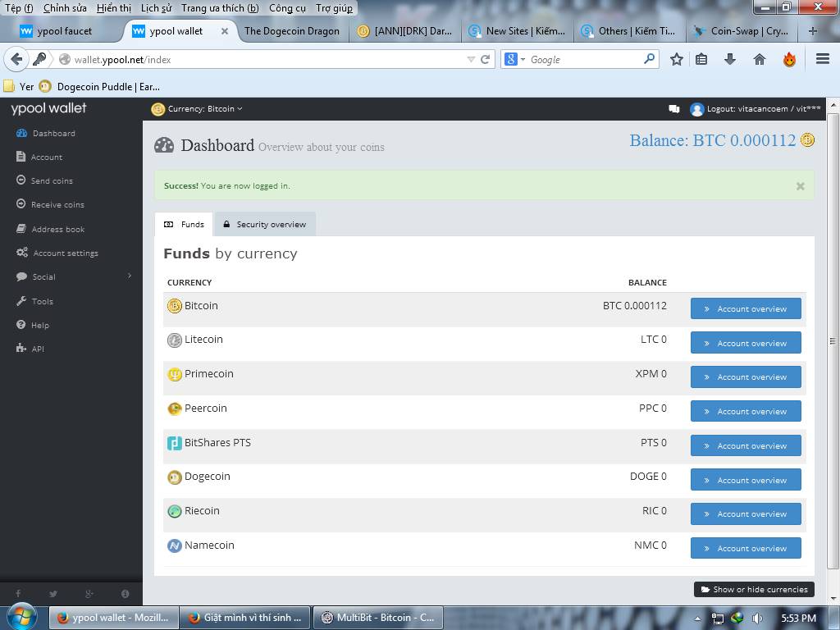Open the Currency: Bitcoin dropdown
This screenshot has width=840, height=630.
[197, 109]
